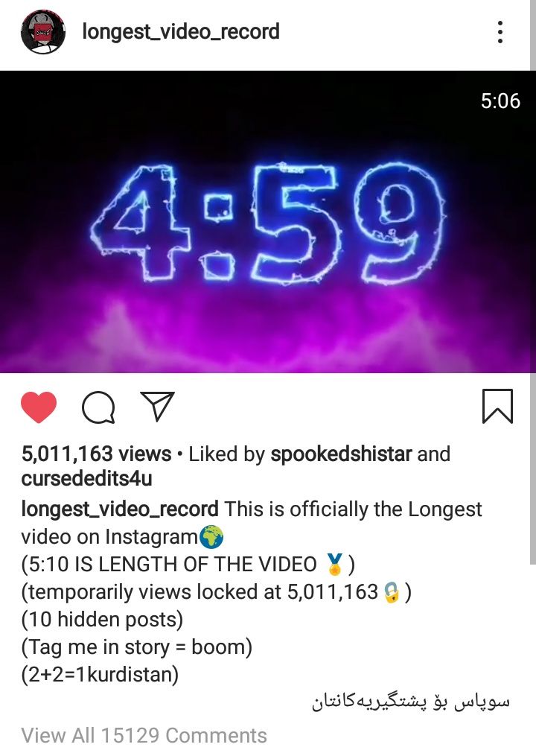Share the post via paper plane icon
Screen dimensions: 536x756
[157, 407]
